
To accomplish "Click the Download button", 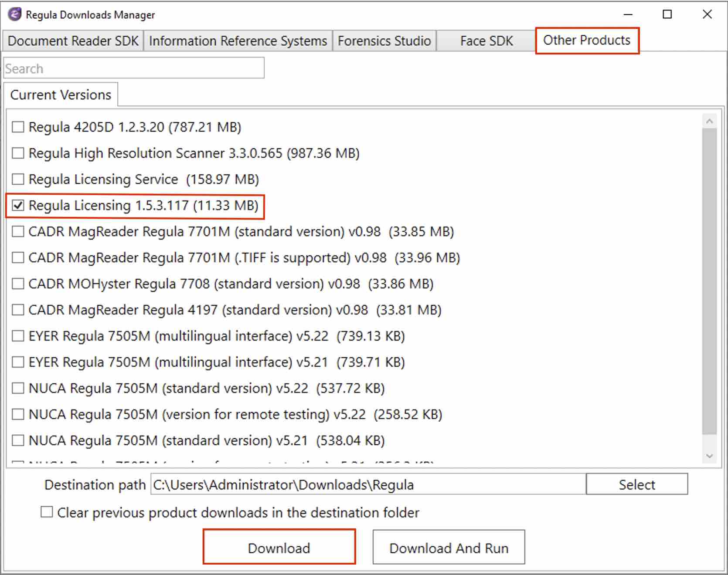I will 279,548.
